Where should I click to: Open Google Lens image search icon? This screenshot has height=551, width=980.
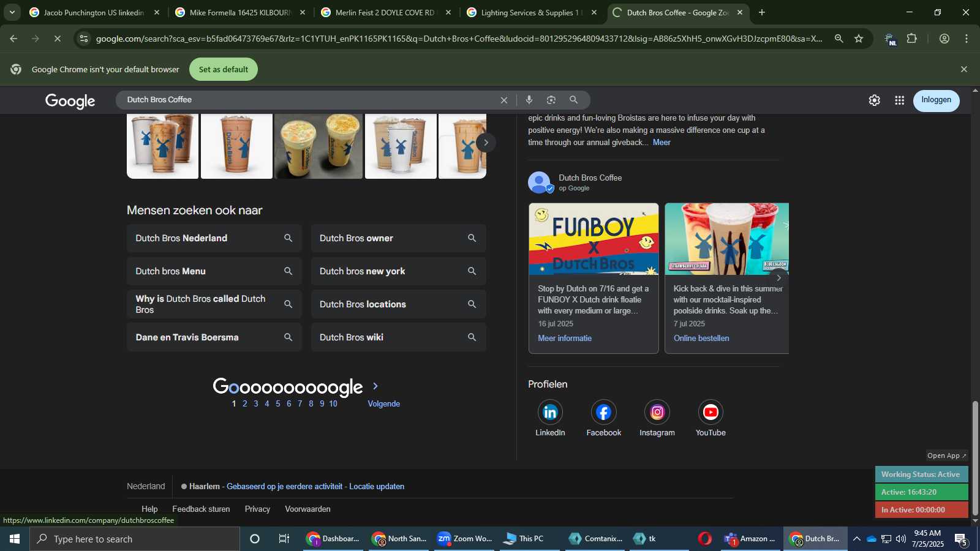(x=551, y=100)
